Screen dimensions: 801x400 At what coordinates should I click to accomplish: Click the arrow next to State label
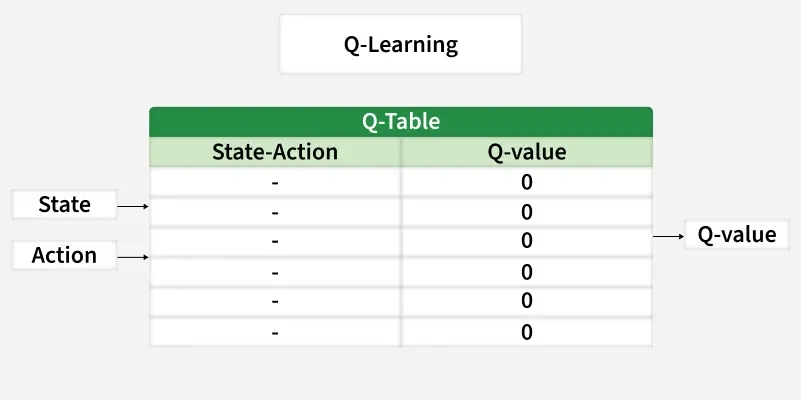tap(133, 207)
